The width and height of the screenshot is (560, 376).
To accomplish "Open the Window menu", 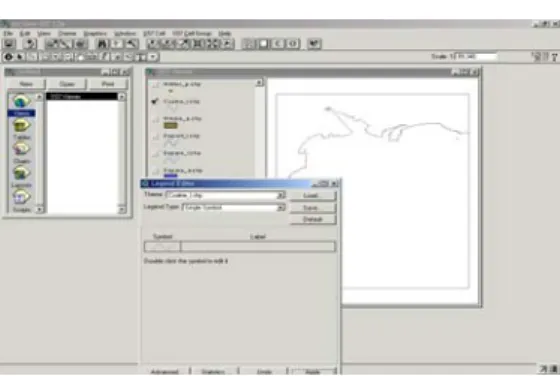I will point(125,34).
